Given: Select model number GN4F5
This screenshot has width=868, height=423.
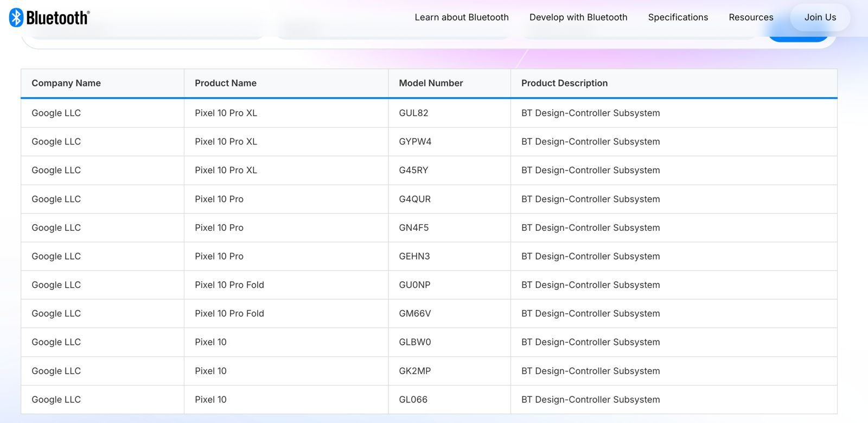Looking at the screenshot, I should (x=413, y=228).
